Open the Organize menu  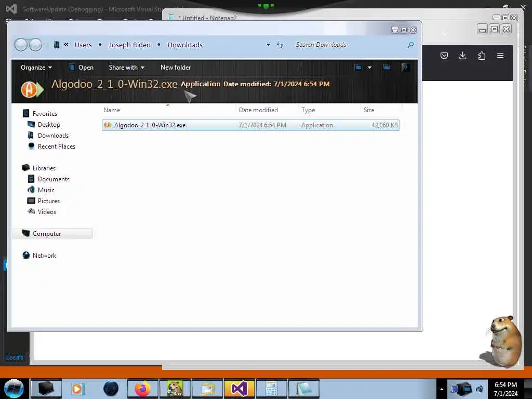point(36,68)
